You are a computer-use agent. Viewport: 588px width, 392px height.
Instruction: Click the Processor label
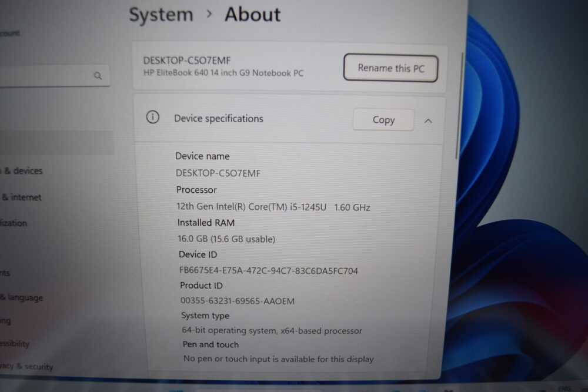pos(196,190)
